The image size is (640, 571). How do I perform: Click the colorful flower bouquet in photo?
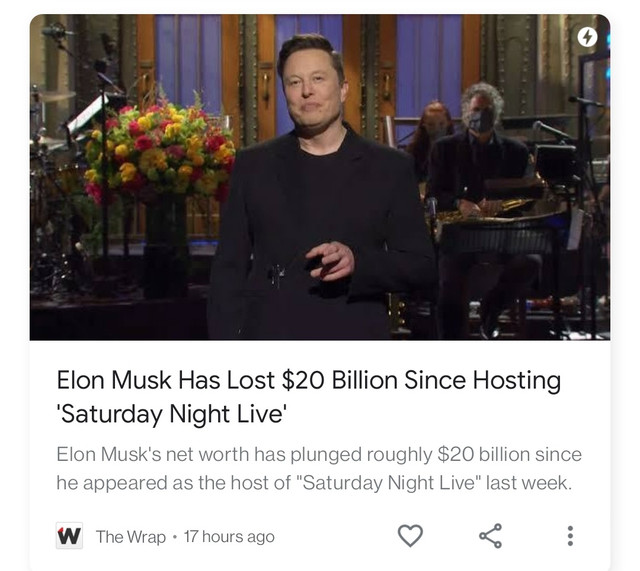pyautogui.click(x=160, y=152)
